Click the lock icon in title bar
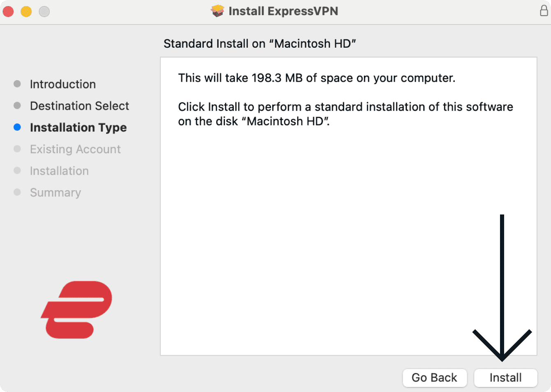This screenshot has height=392, width=551. click(x=544, y=11)
